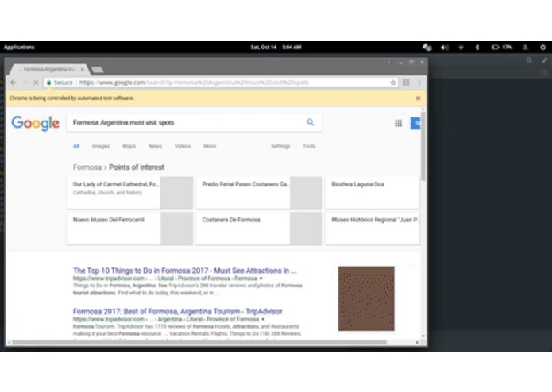Switch to the News tab
The height and width of the screenshot is (392, 552).
tap(155, 146)
